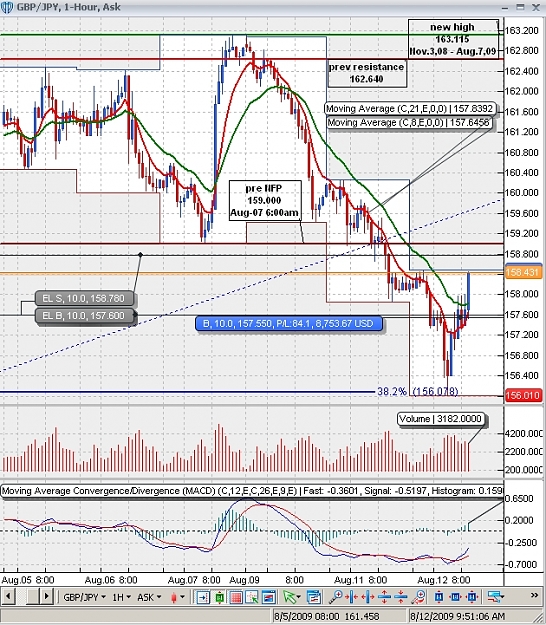Minimize the GBP/JPY chart window
Screen dimensions: 546x625
click(x=505, y=7)
